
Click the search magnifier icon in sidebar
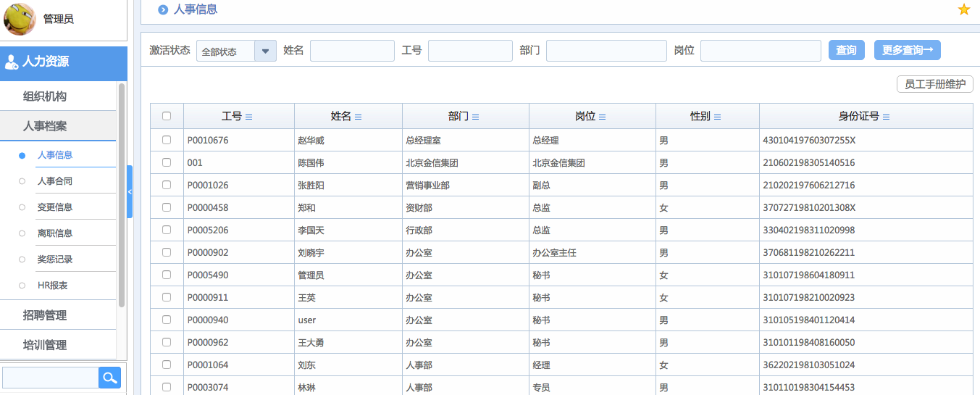tap(109, 377)
